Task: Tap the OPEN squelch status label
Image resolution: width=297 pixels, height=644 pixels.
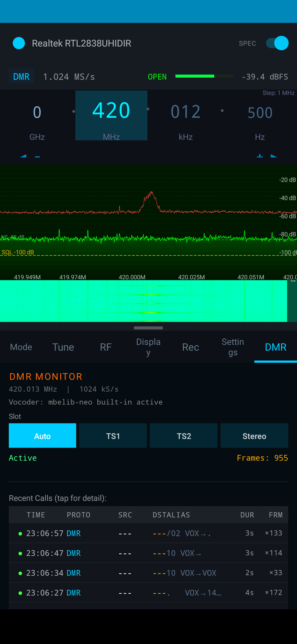Action: tap(157, 77)
